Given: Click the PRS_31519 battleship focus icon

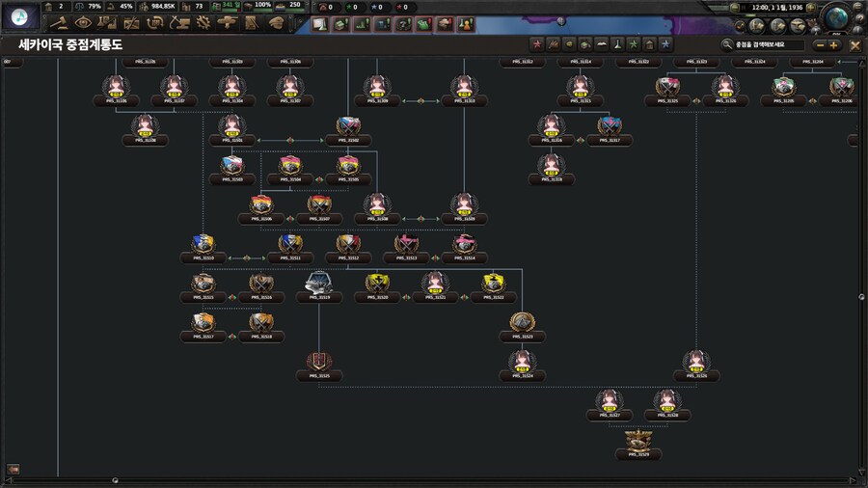Looking at the screenshot, I should (x=318, y=283).
